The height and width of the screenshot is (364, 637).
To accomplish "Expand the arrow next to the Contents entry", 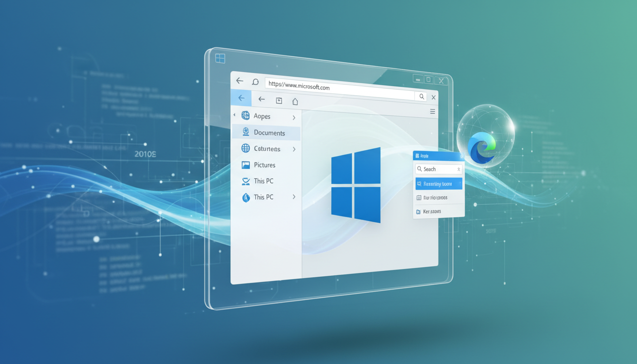I will pyautogui.click(x=294, y=149).
